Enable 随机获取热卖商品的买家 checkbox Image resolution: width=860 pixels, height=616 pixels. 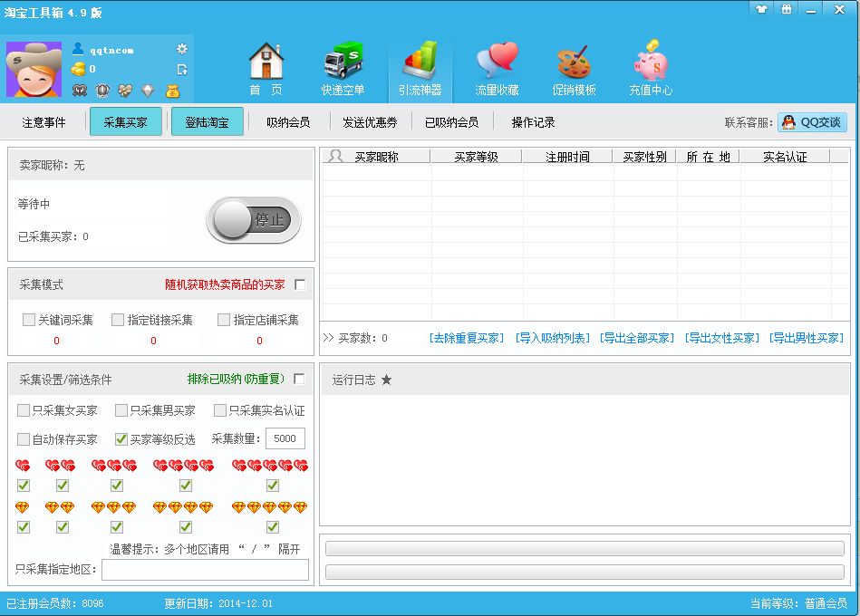pos(299,284)
